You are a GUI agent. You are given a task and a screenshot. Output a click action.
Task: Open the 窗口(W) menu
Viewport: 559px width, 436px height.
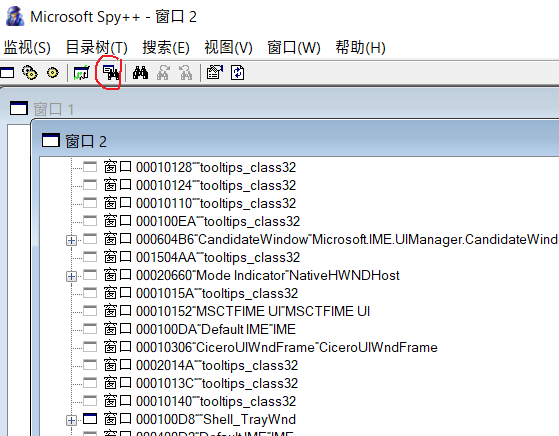[x=294, y=47]
